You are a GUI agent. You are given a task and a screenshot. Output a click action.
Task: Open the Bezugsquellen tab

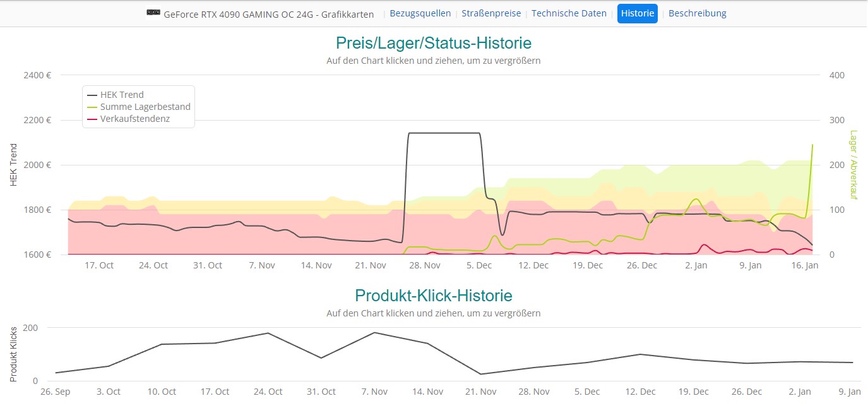pyautogui.click(x=420, y=13)
